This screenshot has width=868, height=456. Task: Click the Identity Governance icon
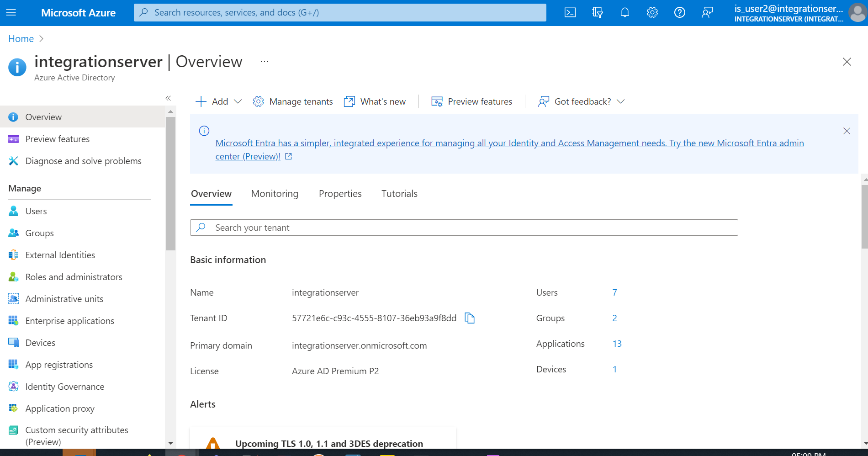pyautogui.click(x=14, y=387)
